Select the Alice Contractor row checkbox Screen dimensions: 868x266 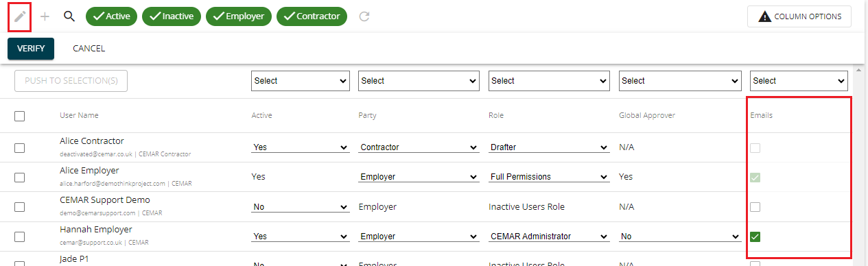(20, 148)
